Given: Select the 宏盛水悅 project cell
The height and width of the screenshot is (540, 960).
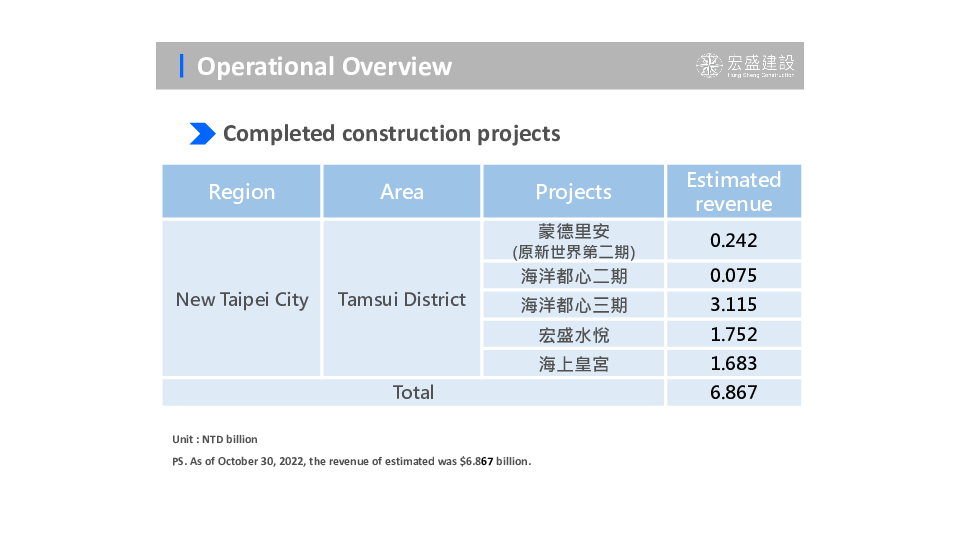Looking at the screenshot, I should pyautogui.click(x=573, y=334).
